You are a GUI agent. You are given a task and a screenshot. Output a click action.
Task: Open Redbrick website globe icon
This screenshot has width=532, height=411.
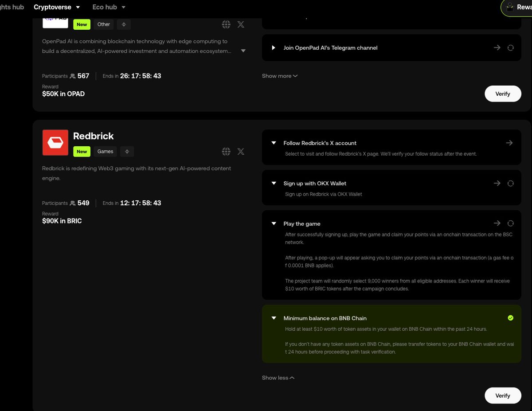click(x=226, y=152)
